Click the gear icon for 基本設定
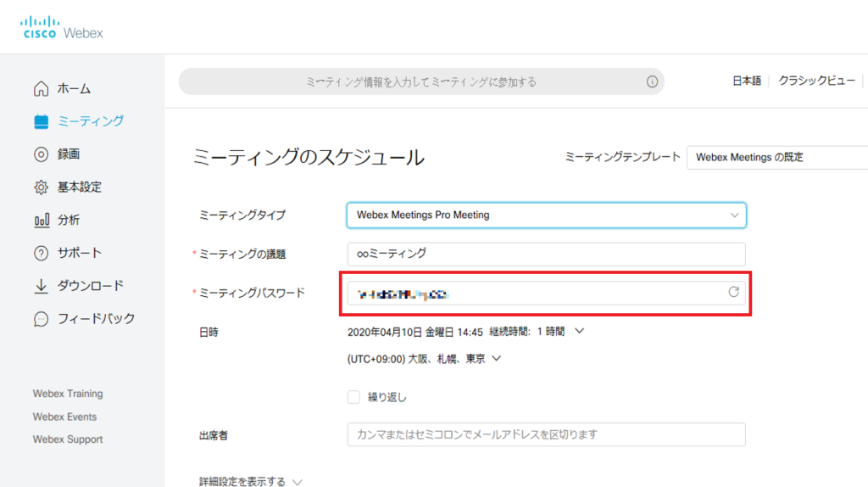868x487 pixels. click(x=41, y=188)
